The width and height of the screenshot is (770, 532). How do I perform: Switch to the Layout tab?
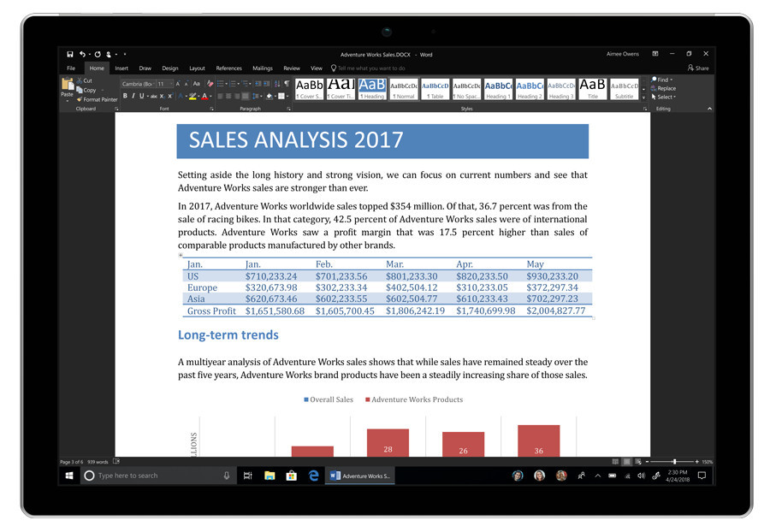pyautogui.click(x=197, y=68)
